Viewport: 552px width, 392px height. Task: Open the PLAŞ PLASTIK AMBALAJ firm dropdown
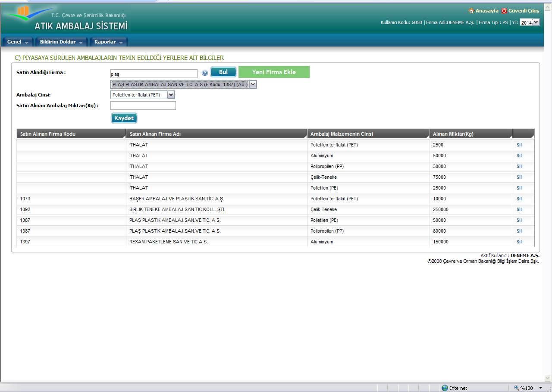click(x=184, y=84)
